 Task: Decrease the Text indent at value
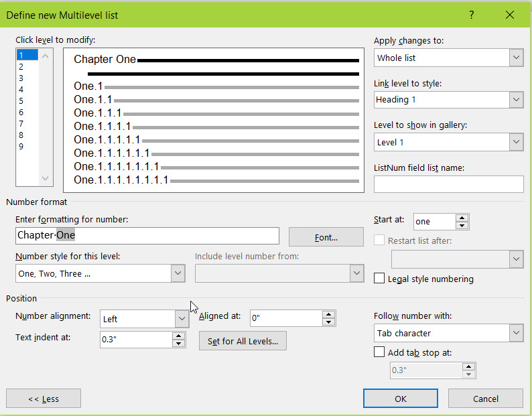pyautogui.click(x=178, y=344)
